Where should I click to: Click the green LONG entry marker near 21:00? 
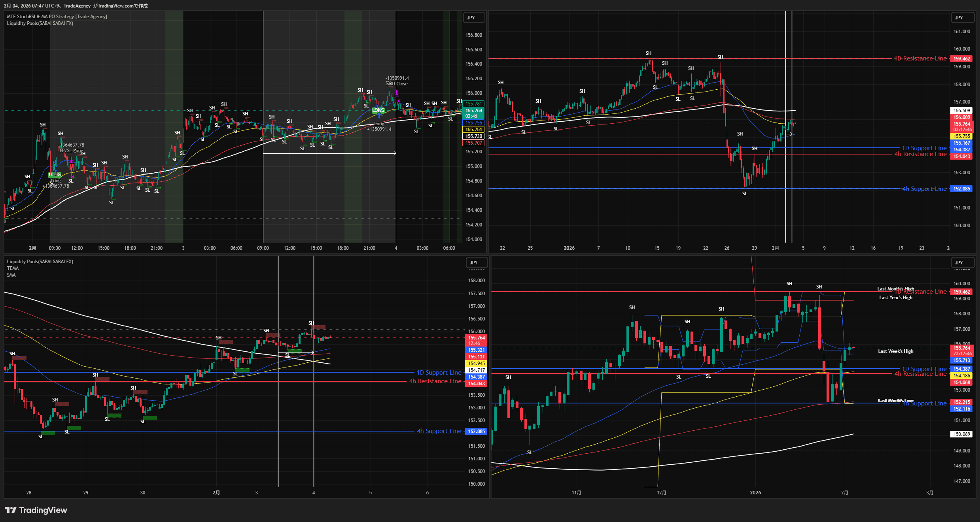click(x=378, y=110)
